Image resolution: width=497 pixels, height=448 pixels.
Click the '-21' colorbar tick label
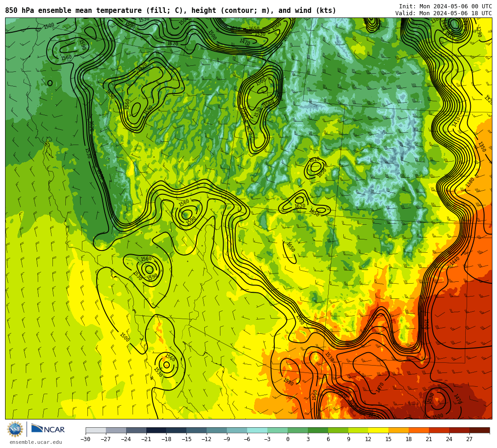point(146,439)
